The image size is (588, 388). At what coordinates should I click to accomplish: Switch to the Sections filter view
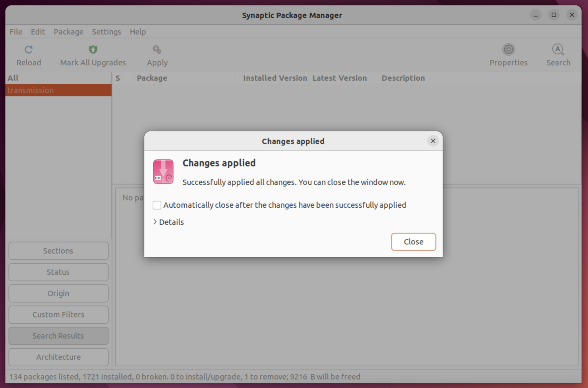(x=58, y=250)
